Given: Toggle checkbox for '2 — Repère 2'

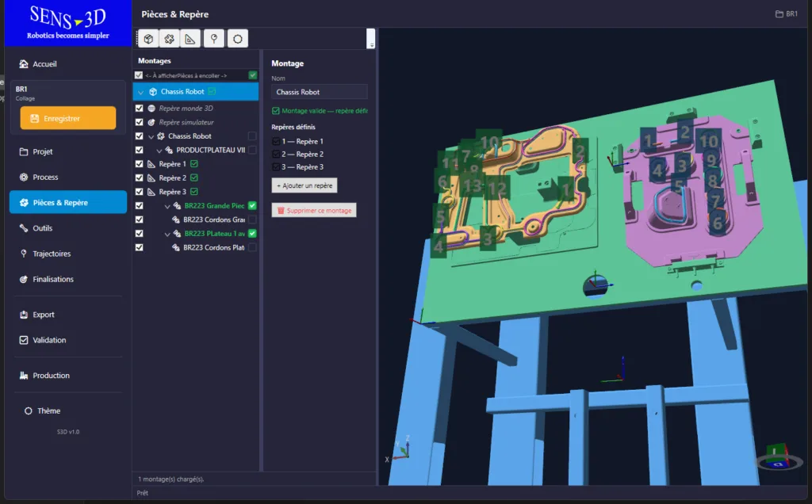Looking at the screenshot, I should [276, 155].
